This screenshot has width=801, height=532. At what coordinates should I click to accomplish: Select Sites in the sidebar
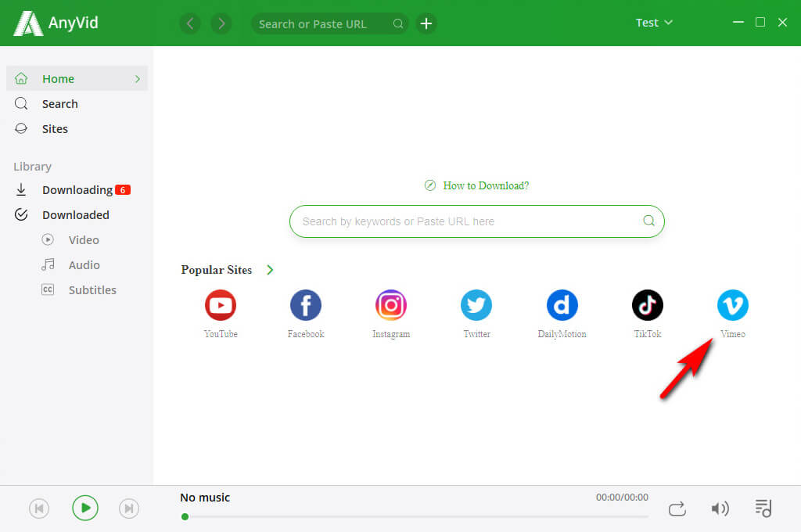77,129
